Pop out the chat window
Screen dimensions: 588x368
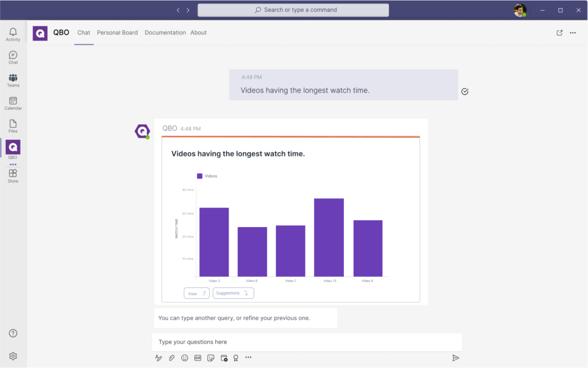click(559, 33)
